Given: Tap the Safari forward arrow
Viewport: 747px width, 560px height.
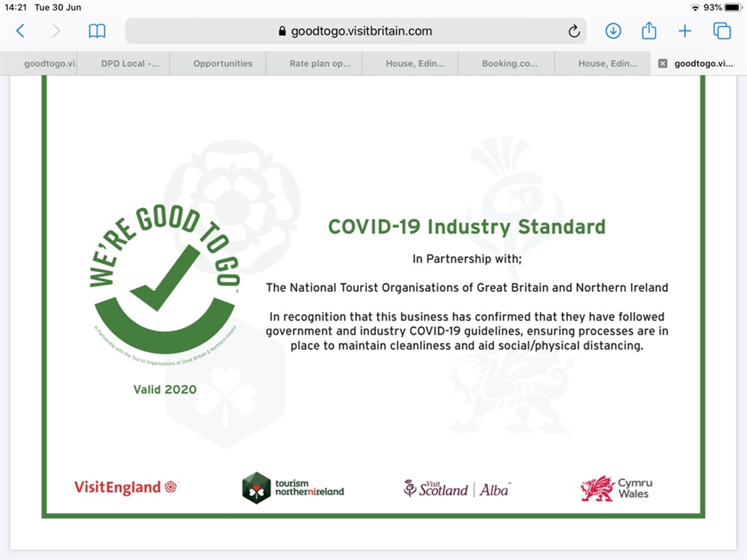Looking at the screenshot, I should click(56, 31).
